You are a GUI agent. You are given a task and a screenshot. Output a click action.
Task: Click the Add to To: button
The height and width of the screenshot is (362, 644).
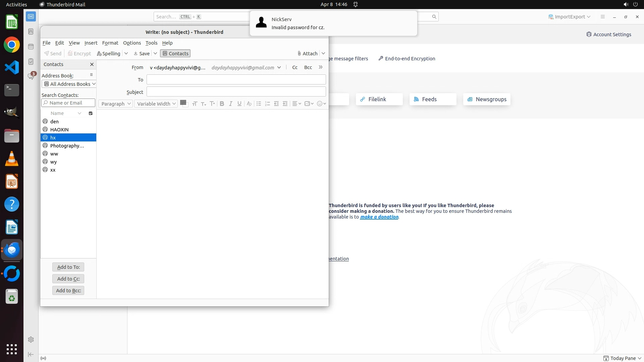click(68, 267)
